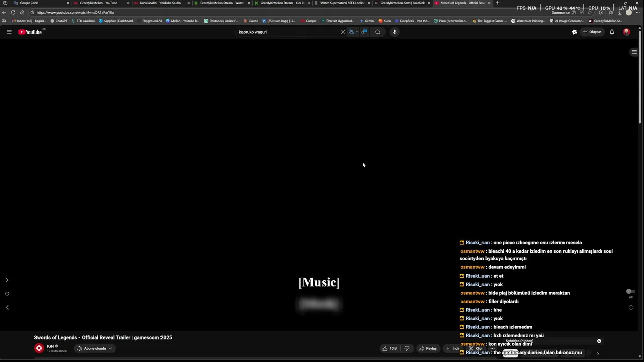Open the Claude bookmark
The width and height of the screenshot is (644, 362).
[251, 21]
